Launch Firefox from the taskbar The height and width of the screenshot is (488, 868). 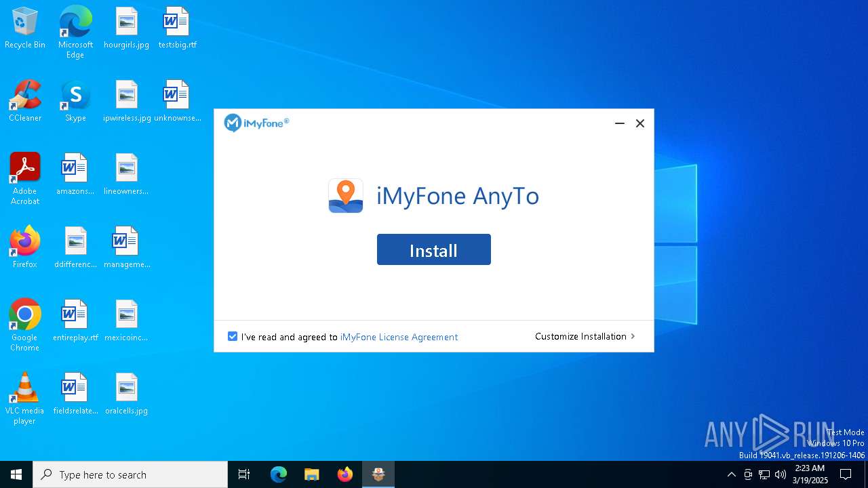pyautogui.click(x=345, y=474)
